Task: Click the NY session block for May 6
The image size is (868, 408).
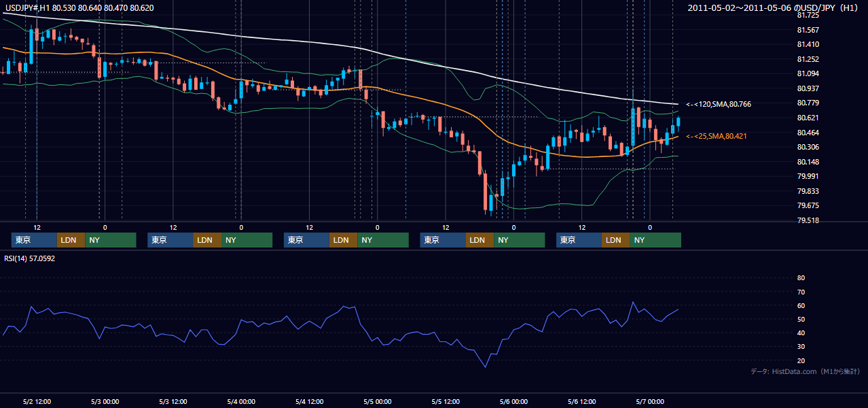Action: (655, 240)
